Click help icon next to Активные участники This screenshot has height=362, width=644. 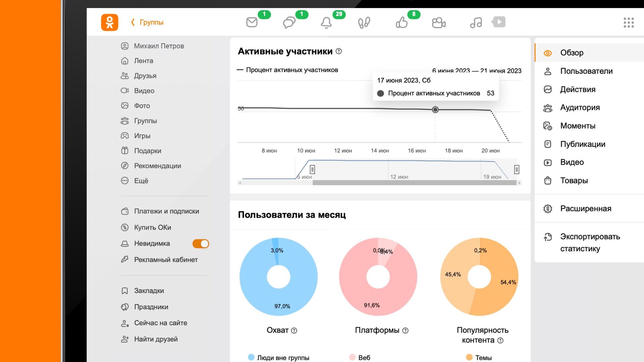point(339,51)
